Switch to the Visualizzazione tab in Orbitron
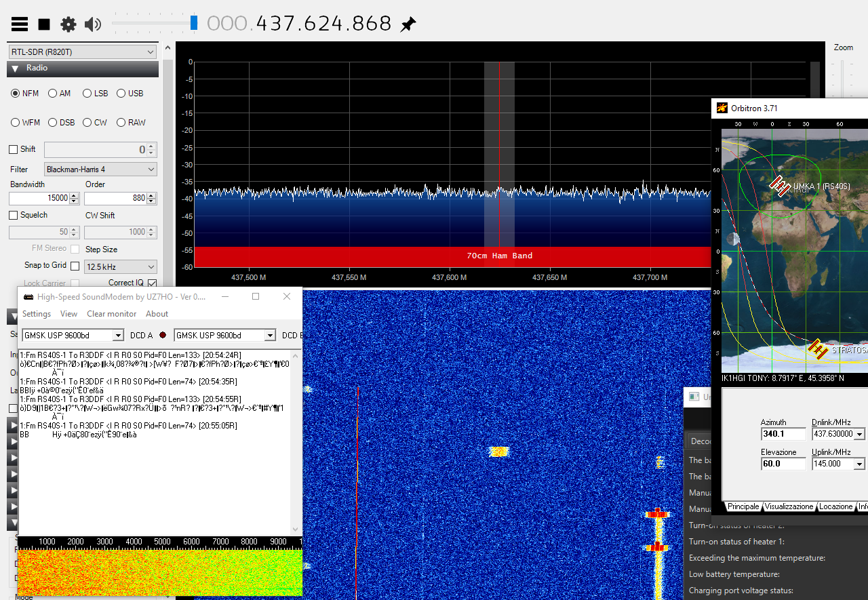Screen dimensions: 868x600 click(789, 506)
